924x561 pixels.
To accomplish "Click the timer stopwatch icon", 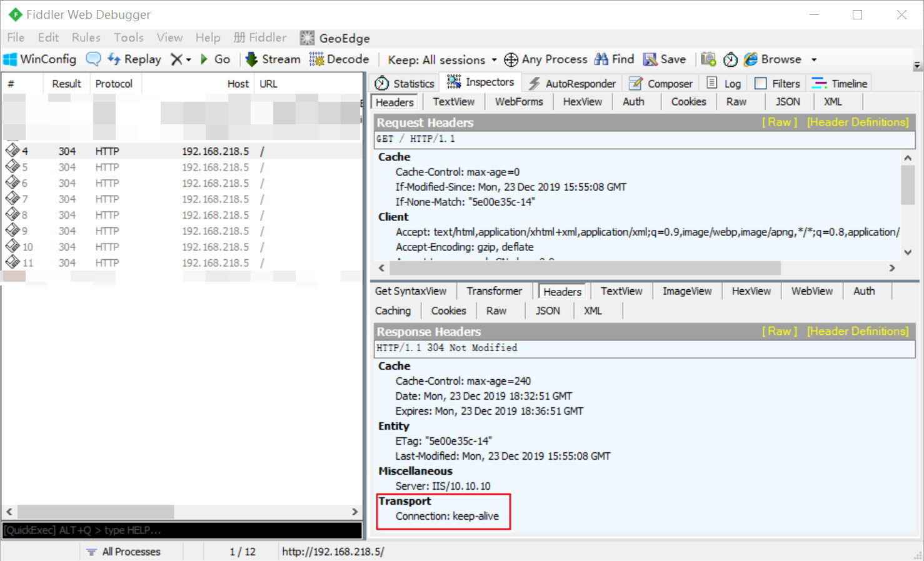I will [x=730, y=59].
